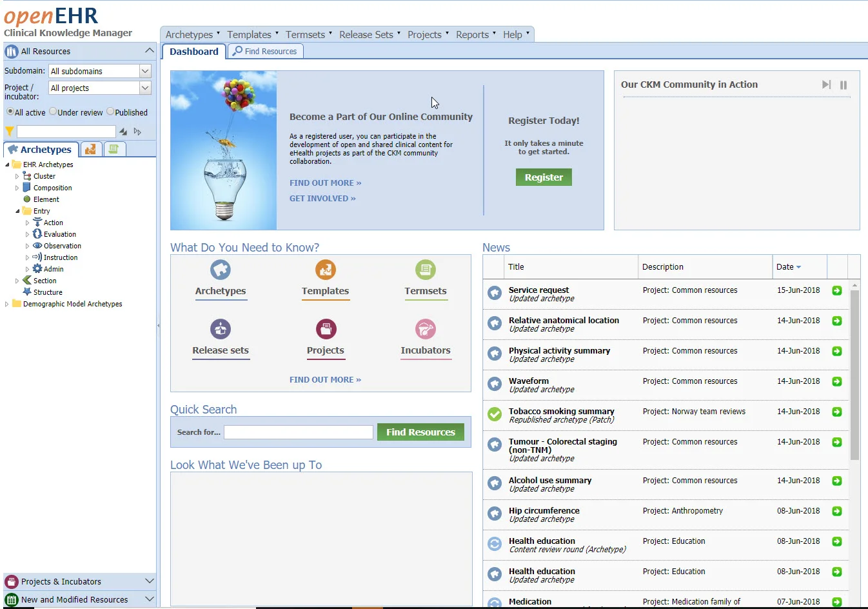Select the Under review radio button

pos(53,112)
